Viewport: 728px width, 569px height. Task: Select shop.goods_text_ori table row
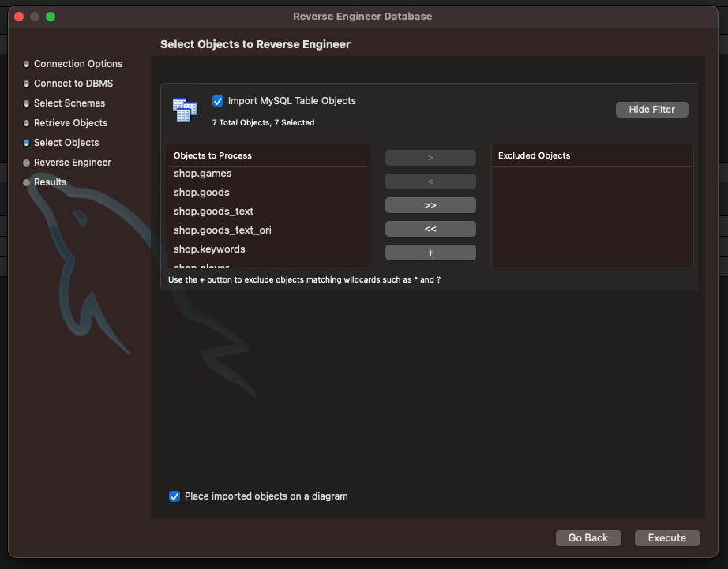pos(268,230)
